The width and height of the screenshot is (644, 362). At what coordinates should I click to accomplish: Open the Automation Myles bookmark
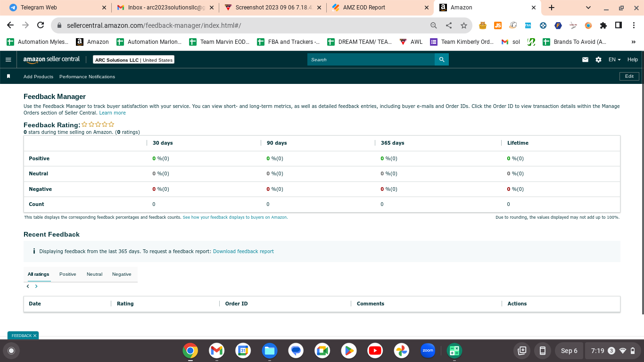(x=37, y=42)
